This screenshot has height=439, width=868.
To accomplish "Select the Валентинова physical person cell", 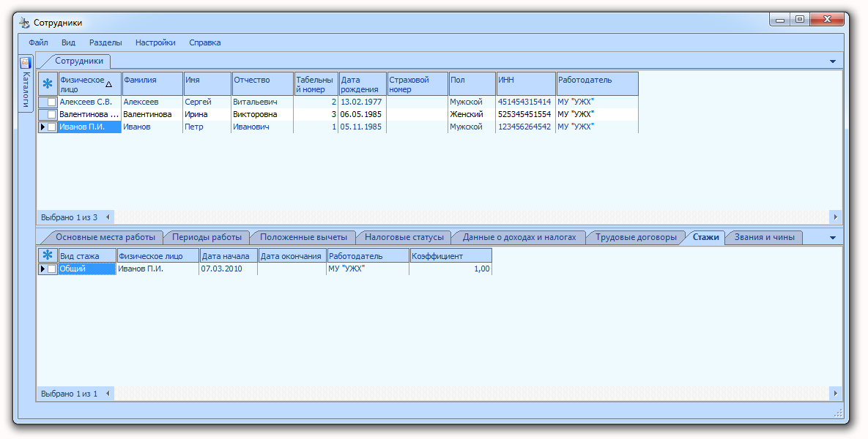I will [x=89, y=114].
